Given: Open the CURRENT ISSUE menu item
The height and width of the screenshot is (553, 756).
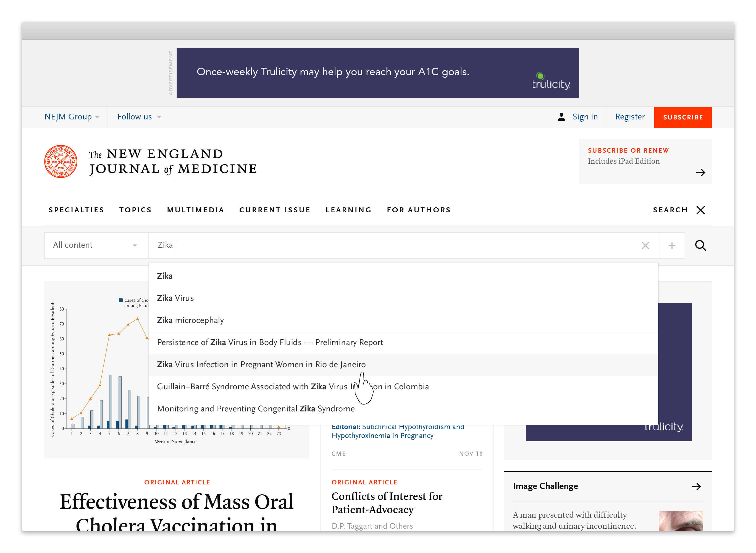Looking at the screenshot, I should 275,210.
